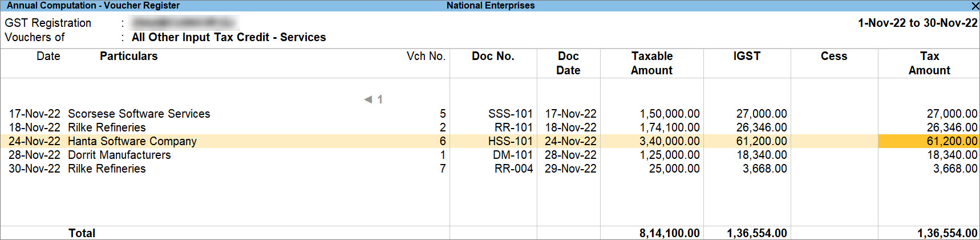This screenshot has width=980, height=240.
Task: Click the Tax Amount column header
Action: (x=929, y=63)
